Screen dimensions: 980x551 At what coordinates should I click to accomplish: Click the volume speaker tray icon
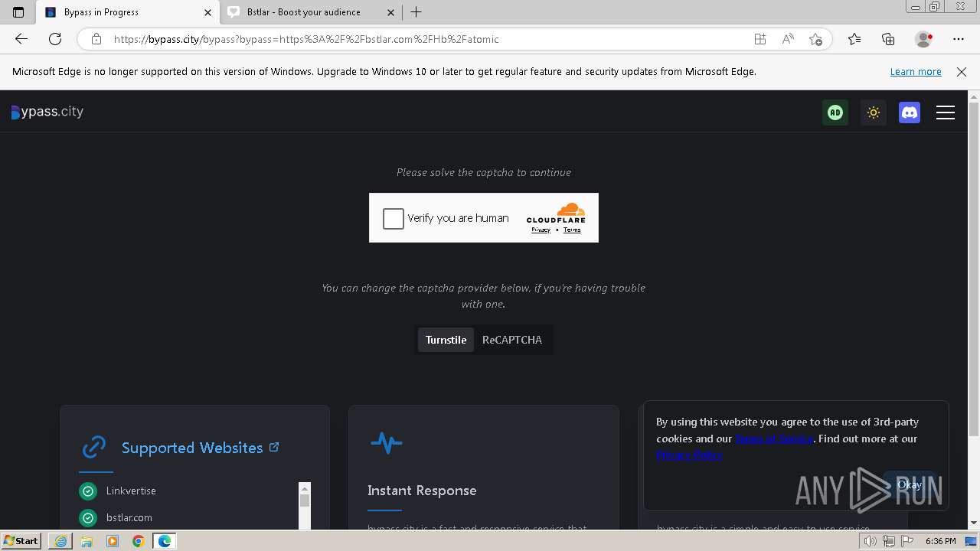click(871, 542)
